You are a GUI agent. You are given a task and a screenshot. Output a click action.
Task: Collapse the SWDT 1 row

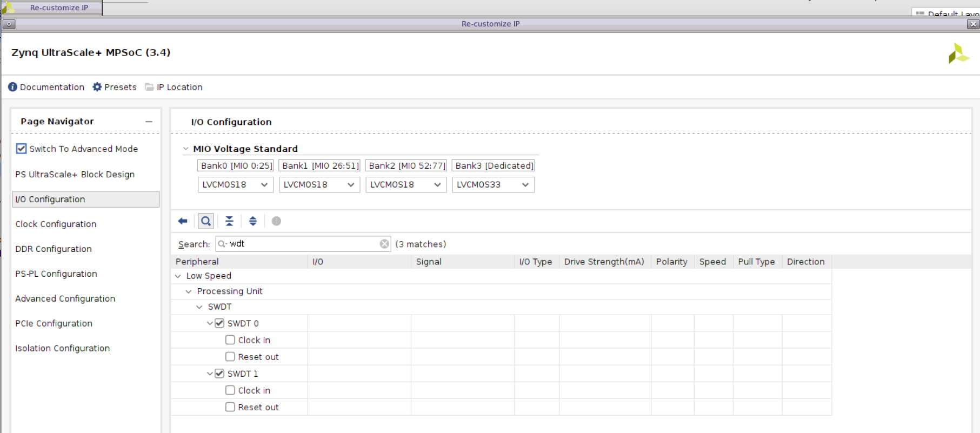coord(210,374)
